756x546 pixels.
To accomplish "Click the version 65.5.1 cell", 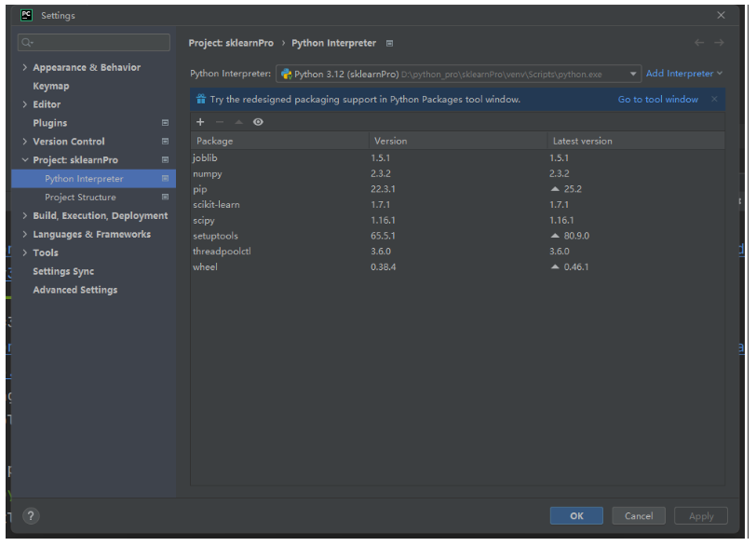I will (383, 236).
